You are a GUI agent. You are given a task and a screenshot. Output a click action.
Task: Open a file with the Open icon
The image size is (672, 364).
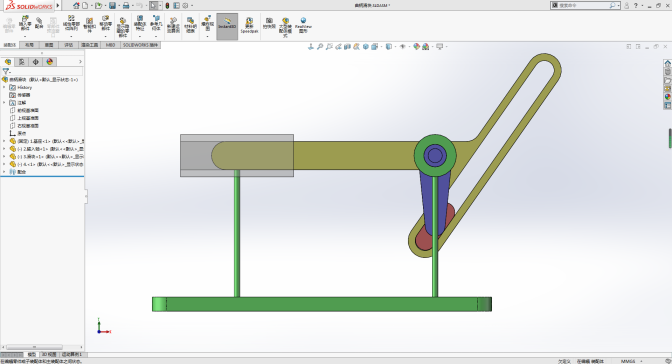99,6
